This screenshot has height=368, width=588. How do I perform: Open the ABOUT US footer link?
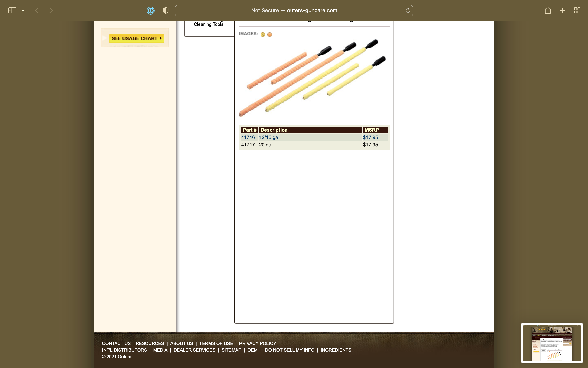[x=182, y=343]
